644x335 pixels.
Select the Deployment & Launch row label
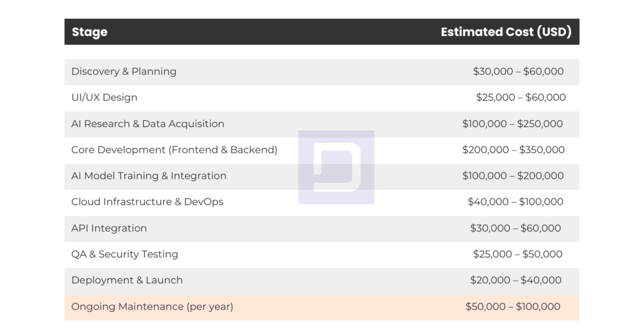pyautogui.click(x=127, y=280)
